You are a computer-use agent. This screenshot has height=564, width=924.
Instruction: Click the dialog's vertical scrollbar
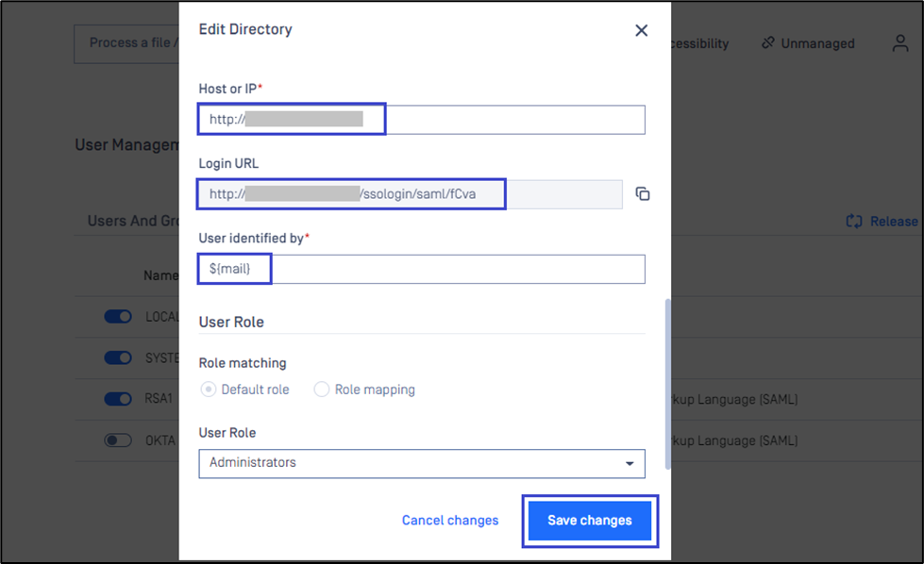pyautogui.click(x=669, y=377)
